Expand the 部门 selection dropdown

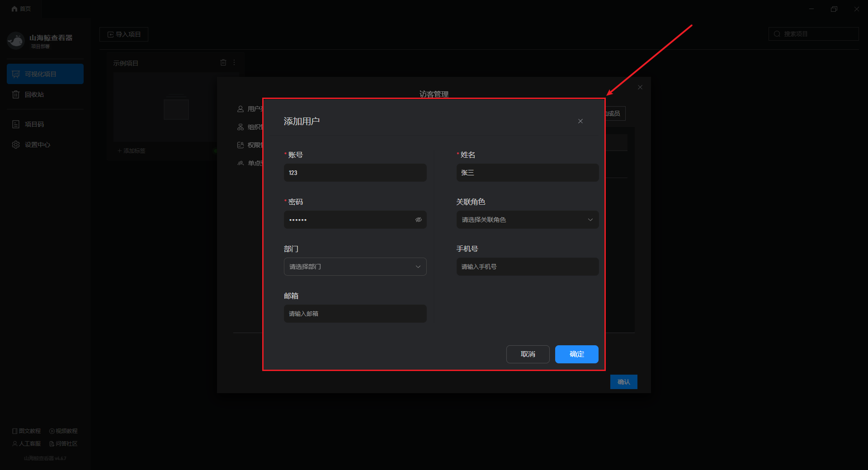[355, 267]
